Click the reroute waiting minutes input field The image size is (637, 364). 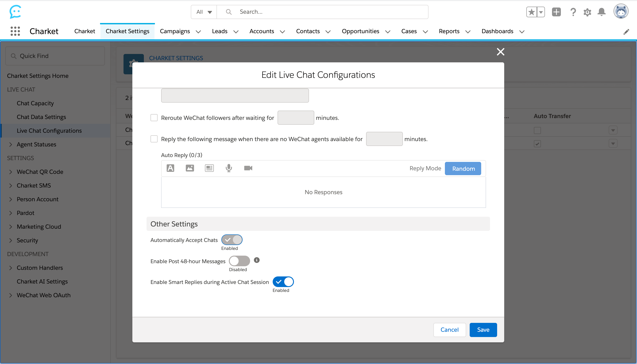point(295,118)
